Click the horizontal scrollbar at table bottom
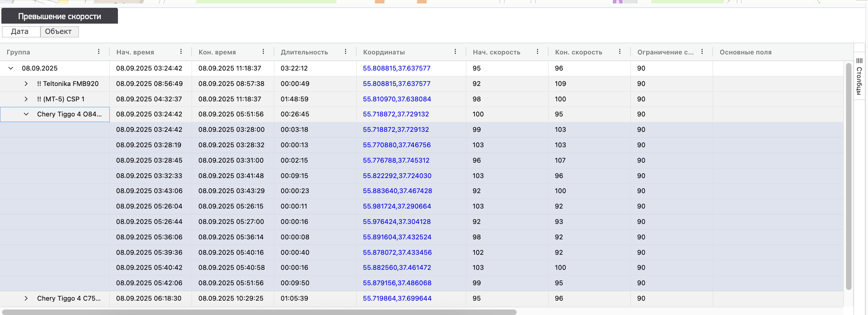868x315 pixels. coord(259,312)
